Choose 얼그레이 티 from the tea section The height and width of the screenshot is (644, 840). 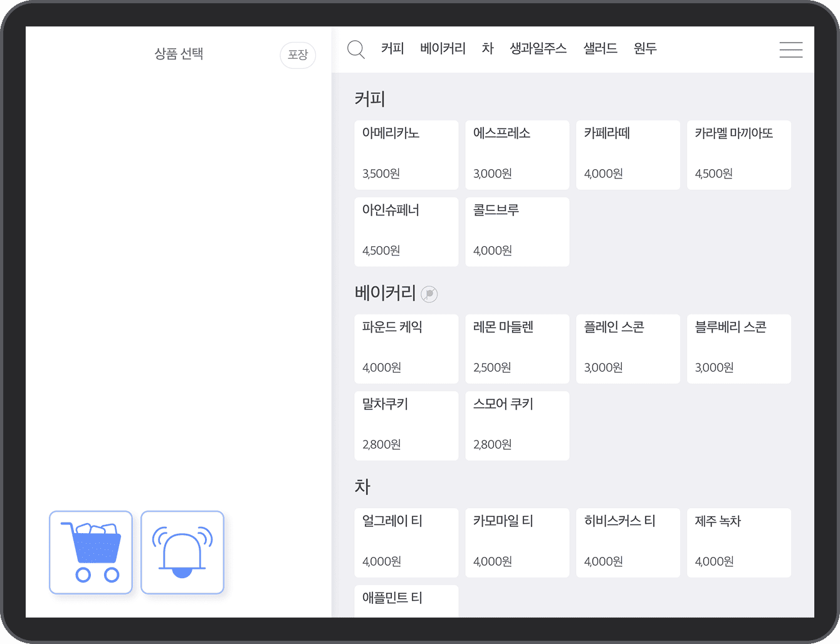406,543
